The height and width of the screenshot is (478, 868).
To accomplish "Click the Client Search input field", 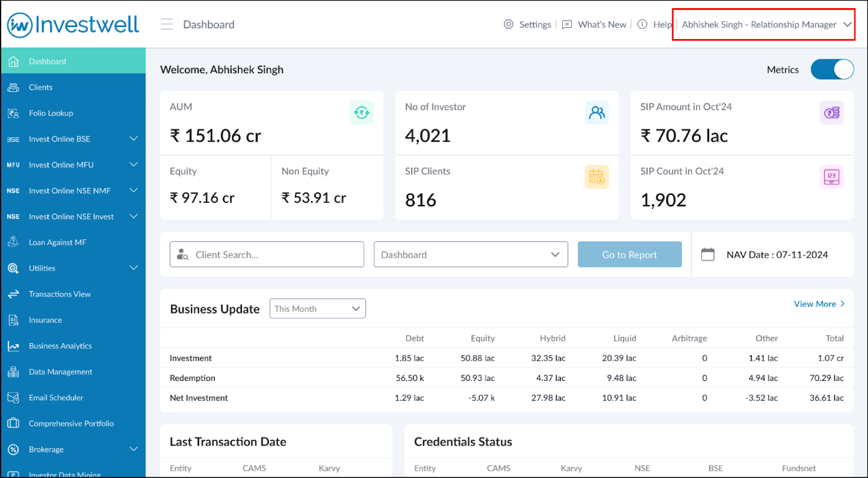I will click(x=267, y=254).
